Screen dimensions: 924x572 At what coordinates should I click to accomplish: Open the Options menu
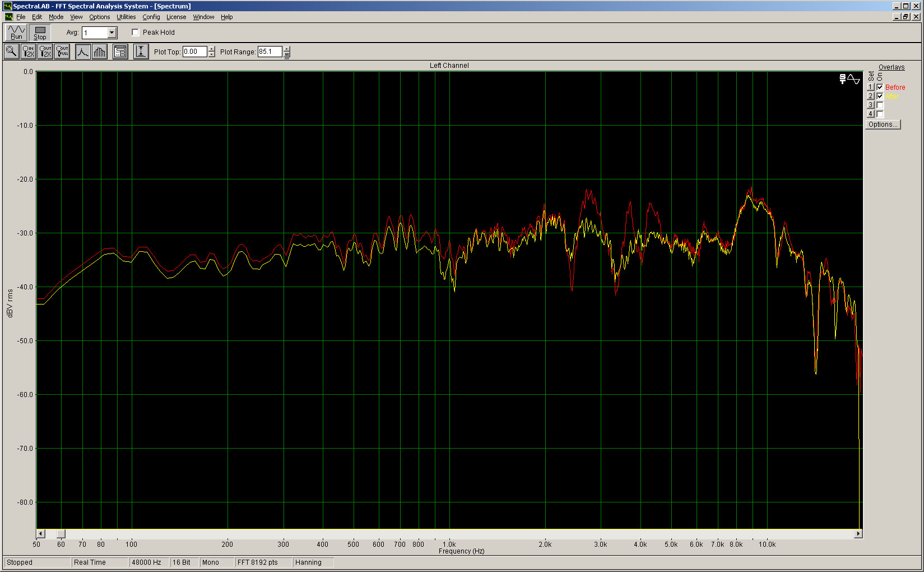100,17
